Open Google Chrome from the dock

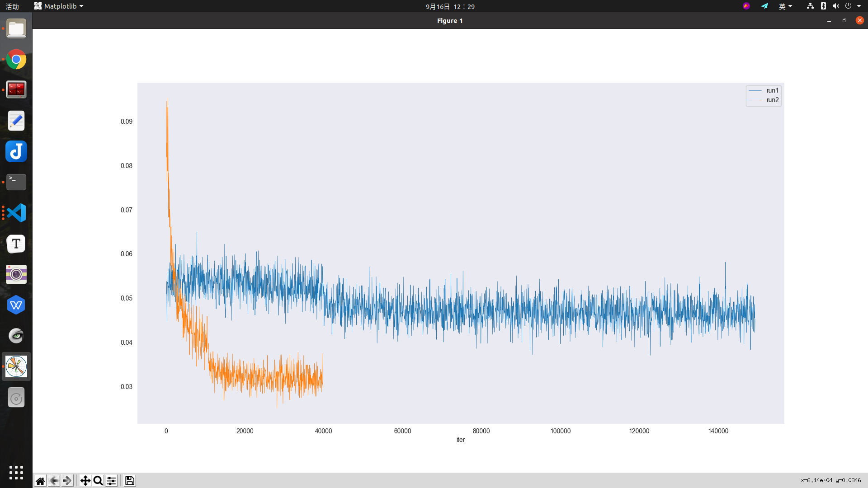tap(16, 59)
